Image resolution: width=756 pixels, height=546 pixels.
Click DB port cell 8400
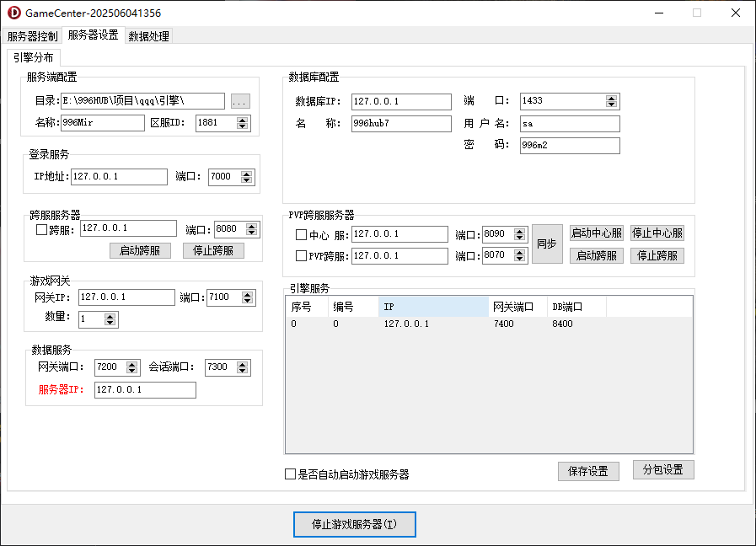pos(562,324)
